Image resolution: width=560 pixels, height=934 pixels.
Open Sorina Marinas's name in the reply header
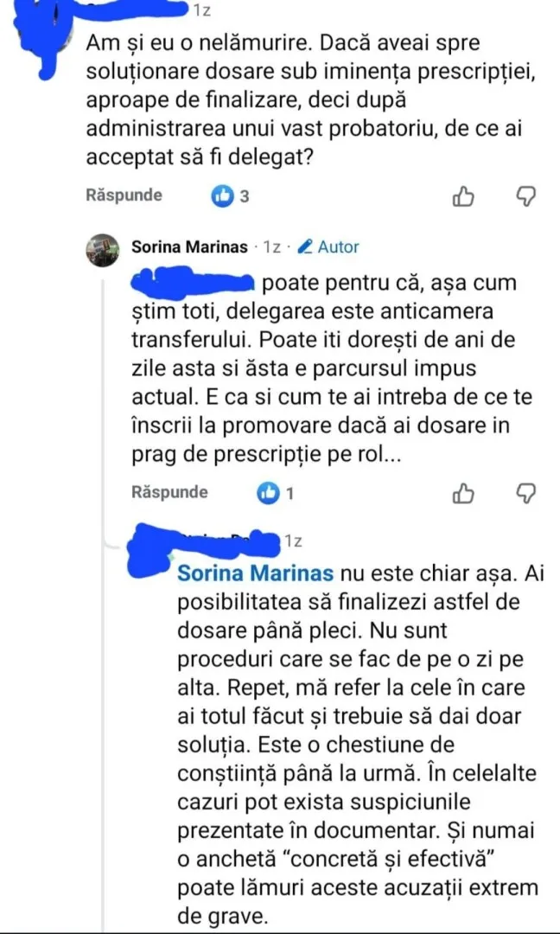pos(188,246)
